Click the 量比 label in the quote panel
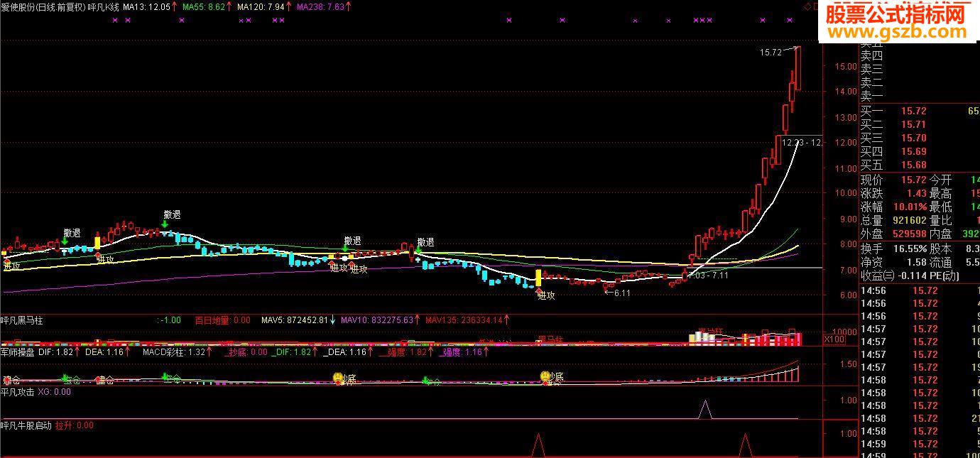 tap(940, 220)
